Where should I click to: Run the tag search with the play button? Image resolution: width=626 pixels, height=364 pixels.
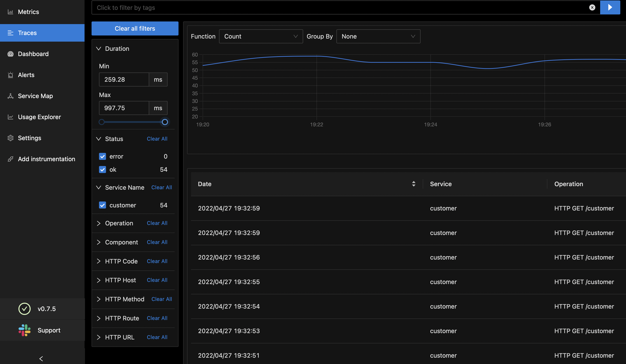coord(610,7)
